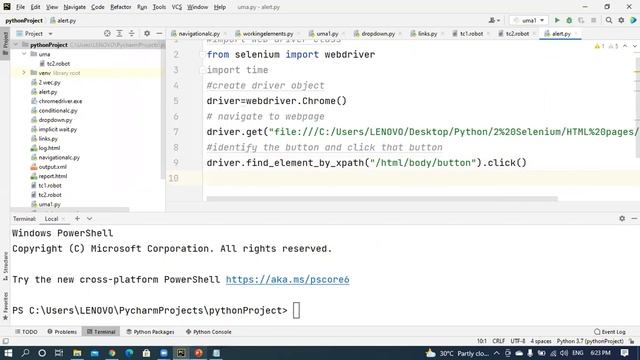Collapse the pythonProject root folder
Screen dimensions: 640x360
coord(16,44)
